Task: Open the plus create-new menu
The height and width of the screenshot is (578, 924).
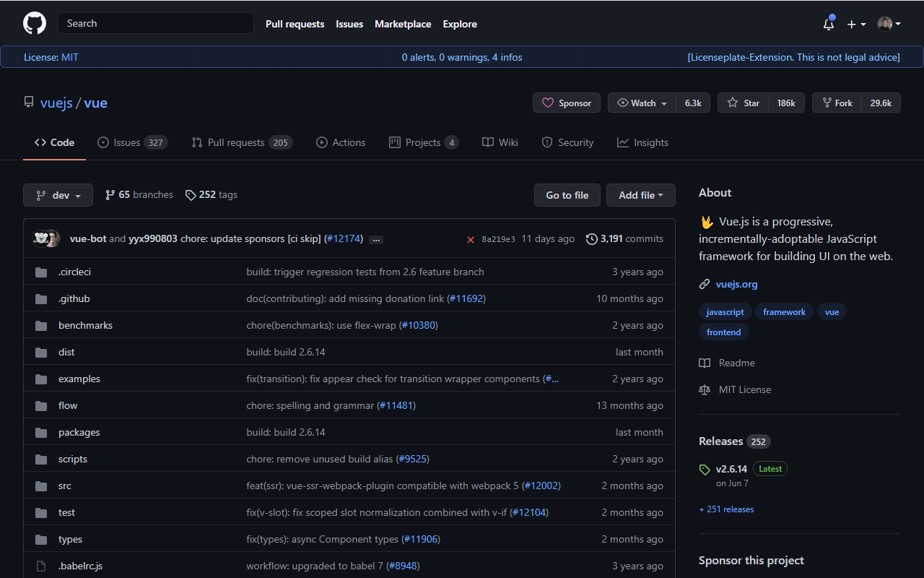Action: point(856,24)
